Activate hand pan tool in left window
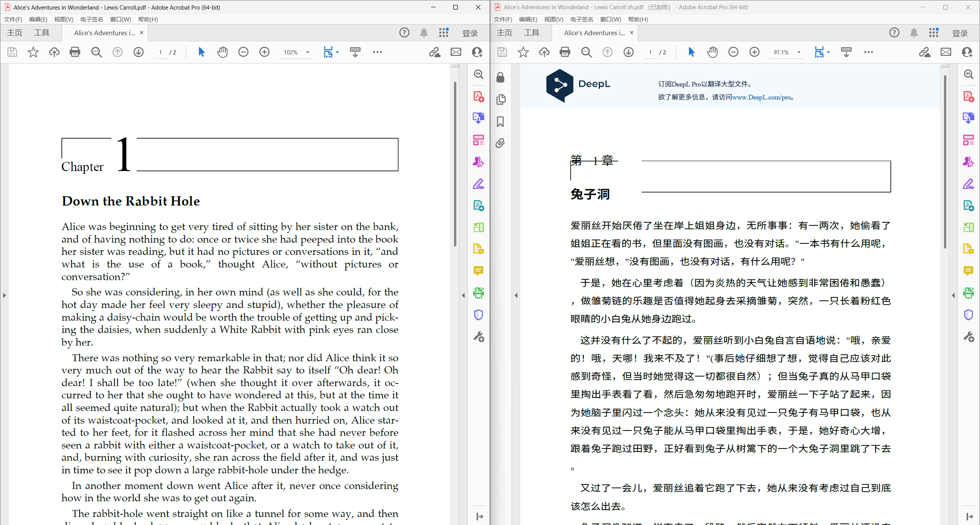The width and height of the screenshot is (980, 525). [x=222, y=52]
